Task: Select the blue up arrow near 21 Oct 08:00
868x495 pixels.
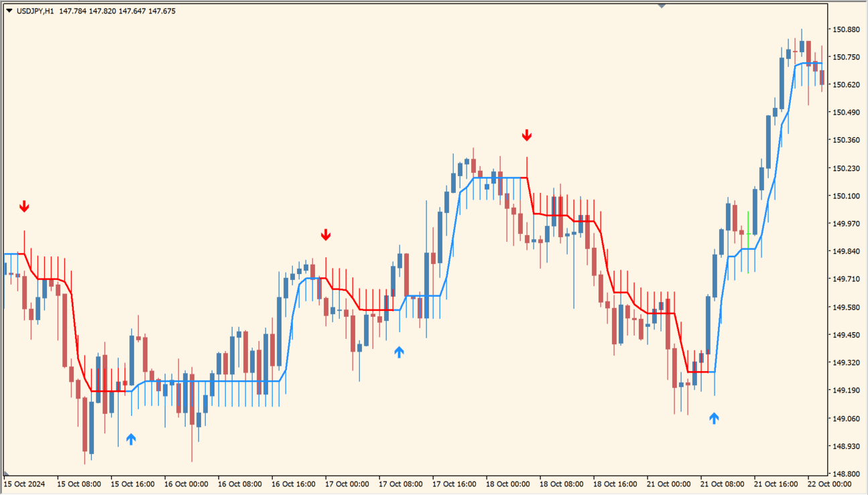Action: [715, 419]
